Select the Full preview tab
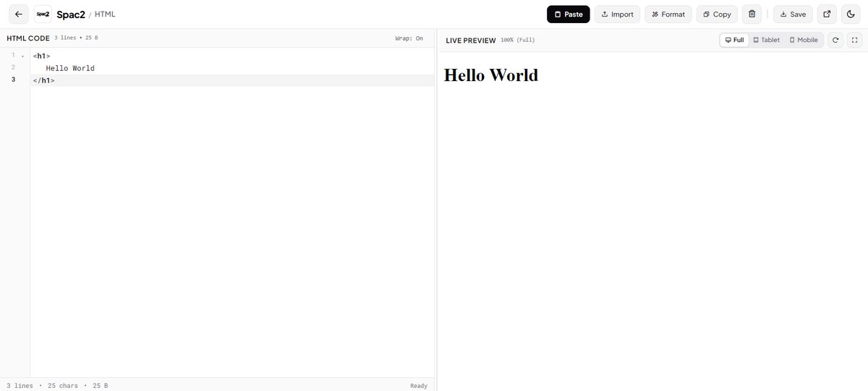 coord(734,40)
